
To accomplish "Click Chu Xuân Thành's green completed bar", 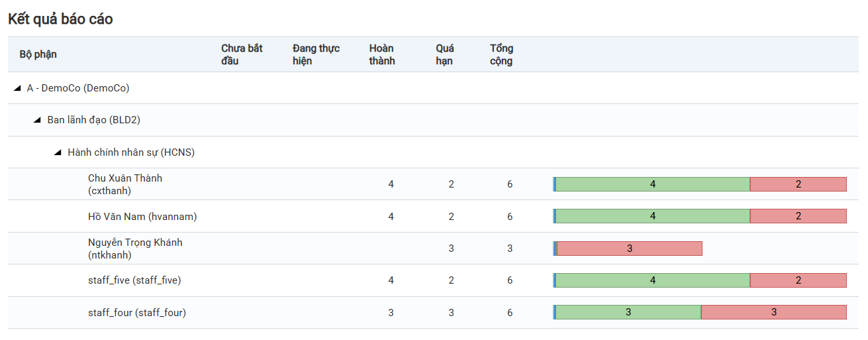I will click(652, 184).
